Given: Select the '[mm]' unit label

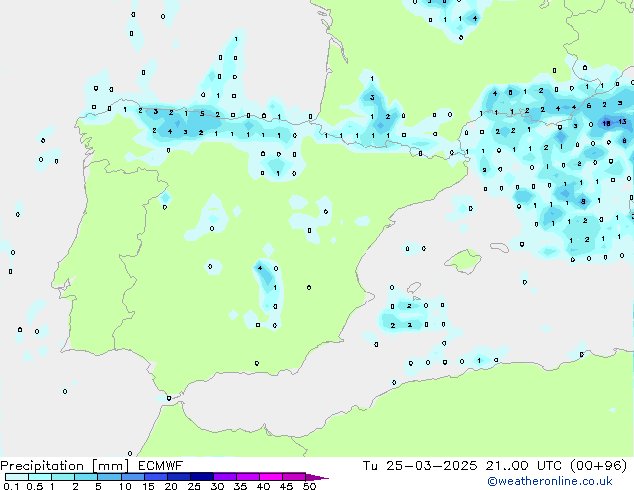Looking at the screenshot, I should tap(110, 466).
